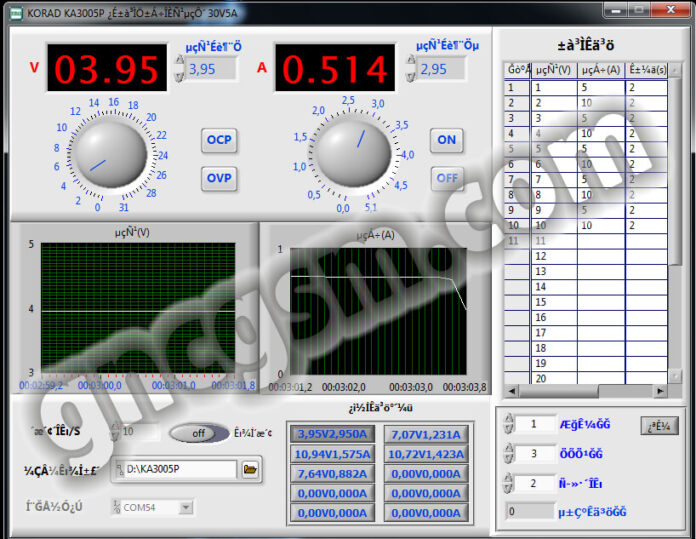The height and width of the screenshot is (539, 696).
Task: Click stepper next to value 3 in sequence panel
Action: [509, 453]
